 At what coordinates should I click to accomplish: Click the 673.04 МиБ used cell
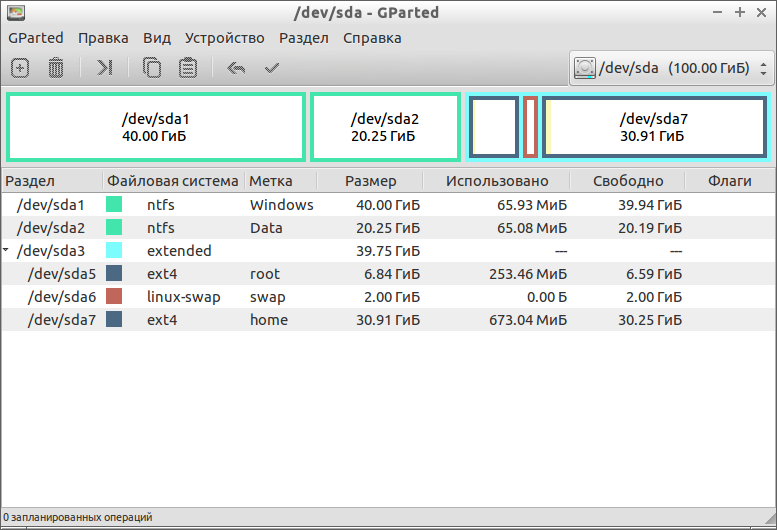[528, 320]
